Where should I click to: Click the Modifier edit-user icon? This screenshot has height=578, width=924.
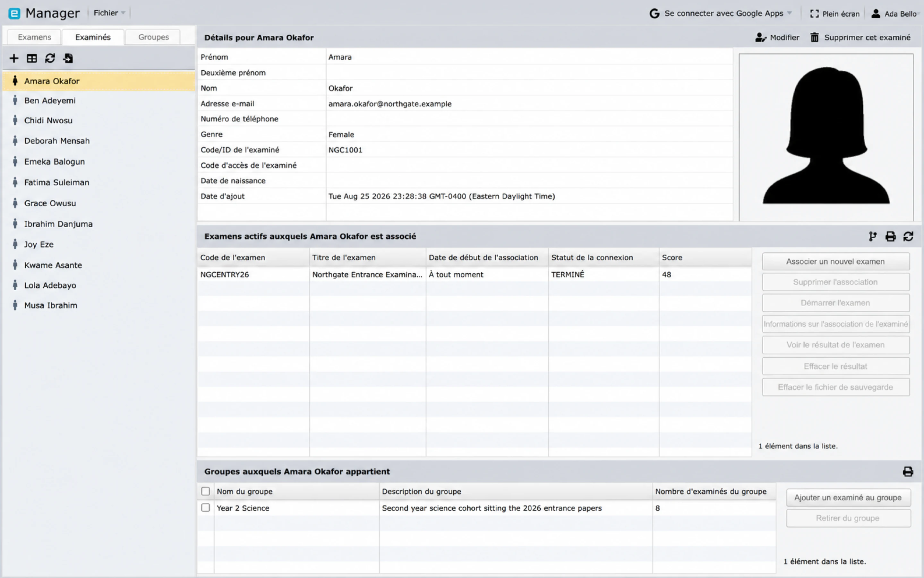[761, 38]
